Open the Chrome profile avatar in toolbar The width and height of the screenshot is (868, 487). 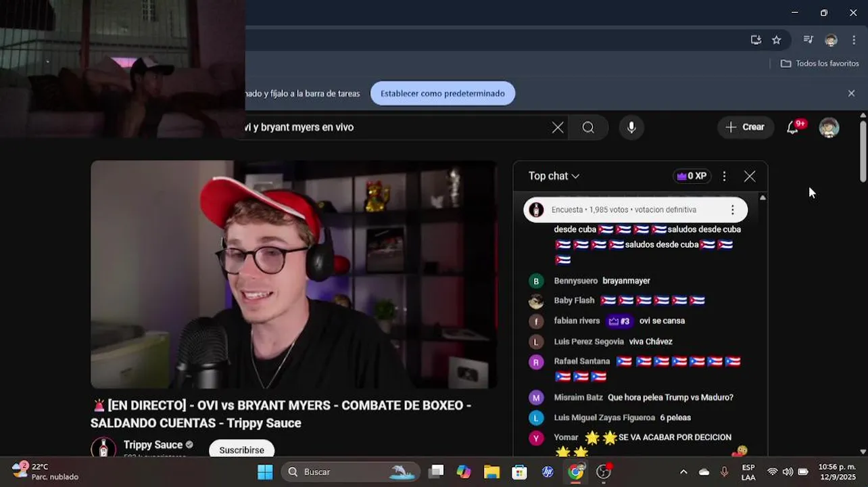(x=831, y=40)
